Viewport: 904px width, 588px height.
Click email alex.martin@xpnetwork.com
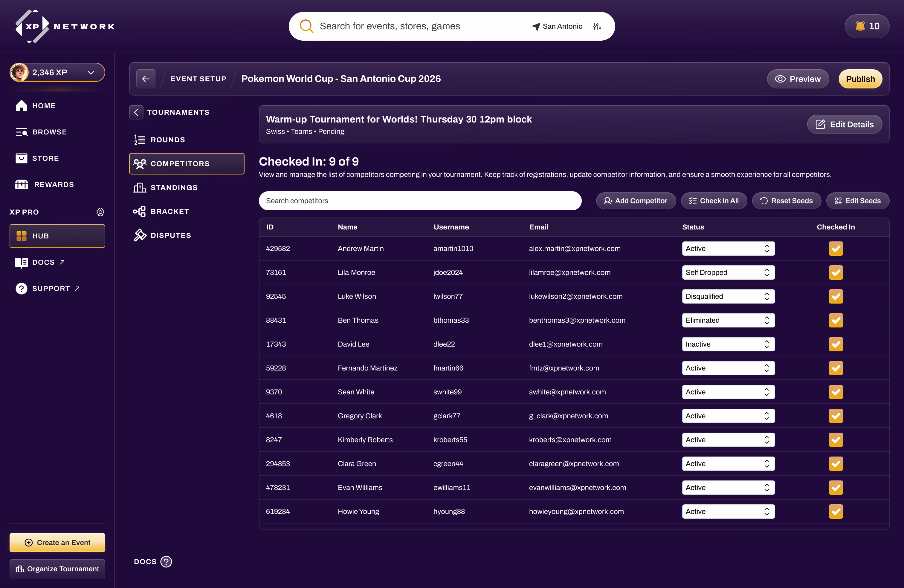coord(575,248)
